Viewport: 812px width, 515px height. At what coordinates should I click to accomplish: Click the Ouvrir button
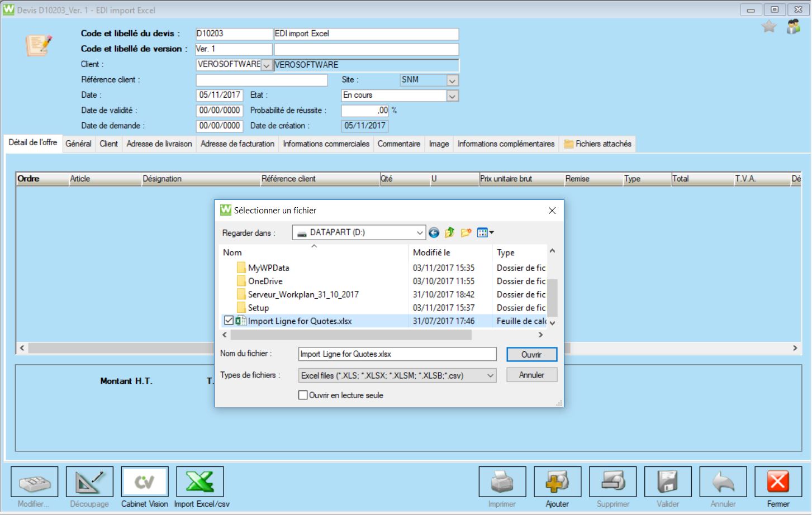531,355
